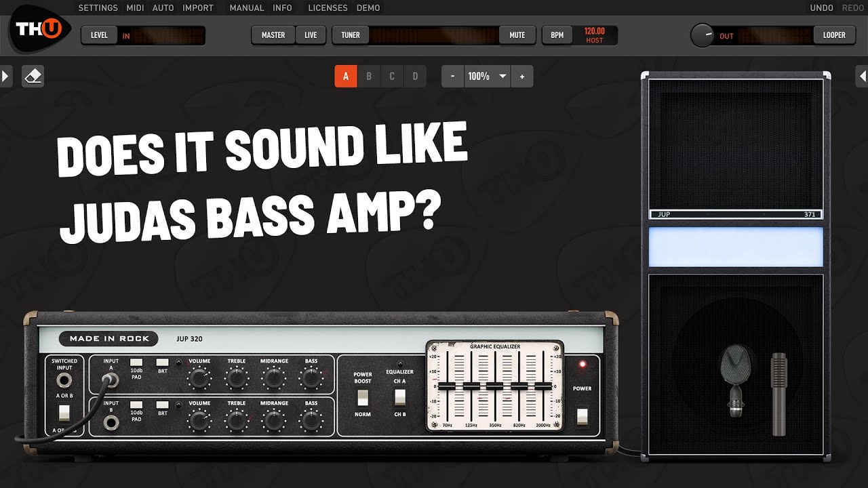This screenshot has width=868, height=488.
Task: Click channel B MIDRANGE knob
Action: pos(273,421)
